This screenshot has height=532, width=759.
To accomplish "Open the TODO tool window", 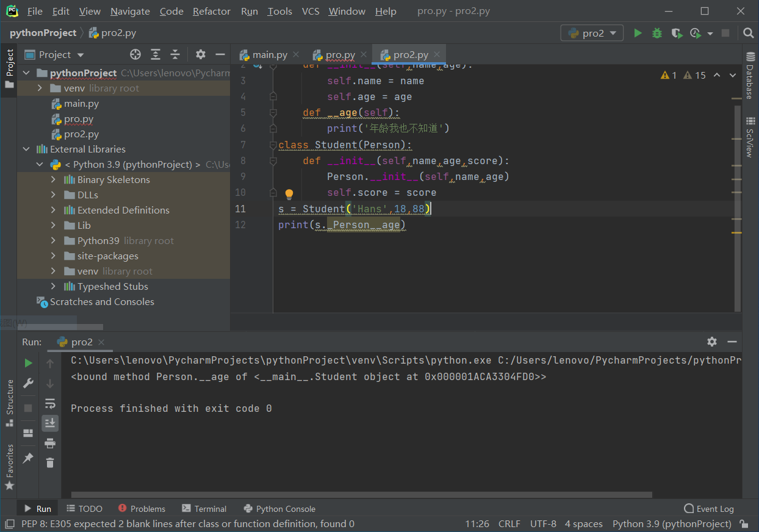I will 84,509.
